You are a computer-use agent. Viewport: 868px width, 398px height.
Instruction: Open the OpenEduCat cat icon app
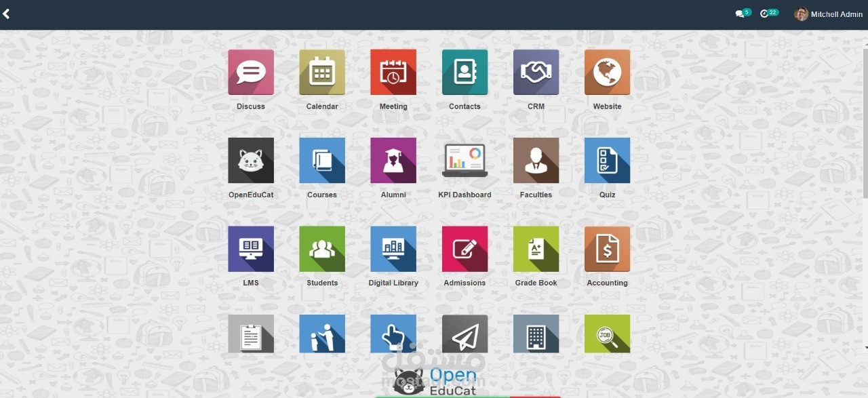(x=251, y=161)
